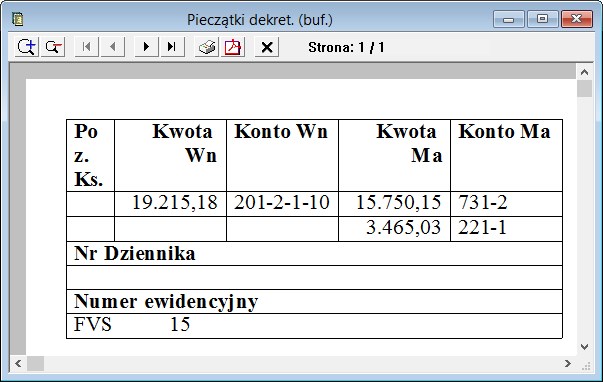
Task: Click the vertical scrollbar down arrow
Action: click(585, 347)
